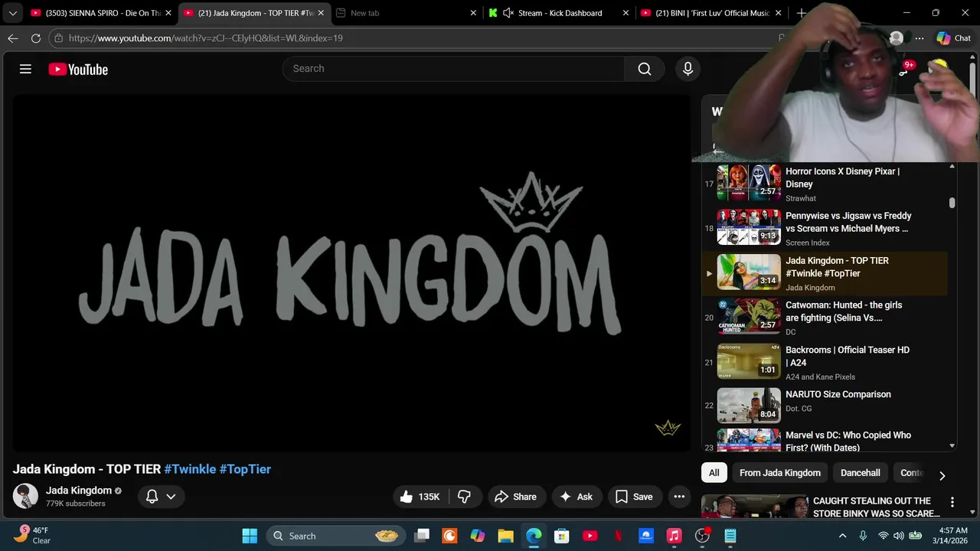The width and height of the screenshot is (980, 551).
Task: Open Apple Music from taskbar
Action: coord(674,536)
